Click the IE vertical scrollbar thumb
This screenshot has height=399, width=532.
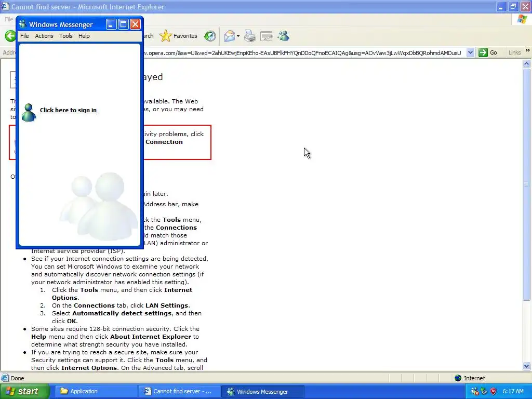(527, 184)
